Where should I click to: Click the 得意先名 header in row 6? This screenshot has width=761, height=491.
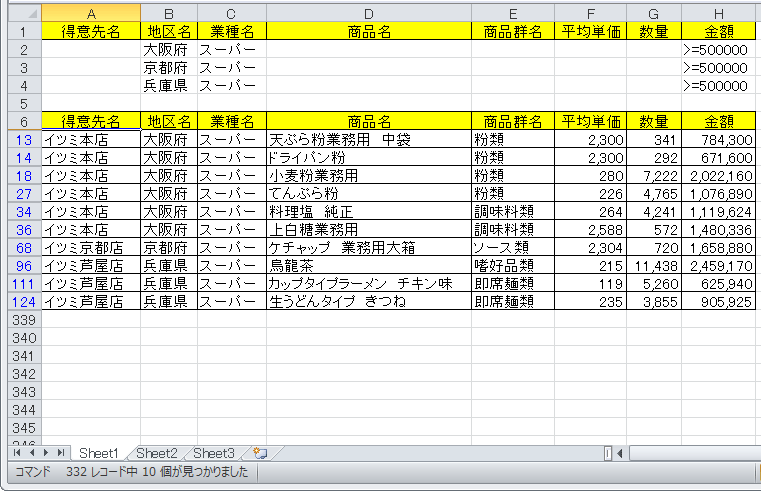coord(91,121)
